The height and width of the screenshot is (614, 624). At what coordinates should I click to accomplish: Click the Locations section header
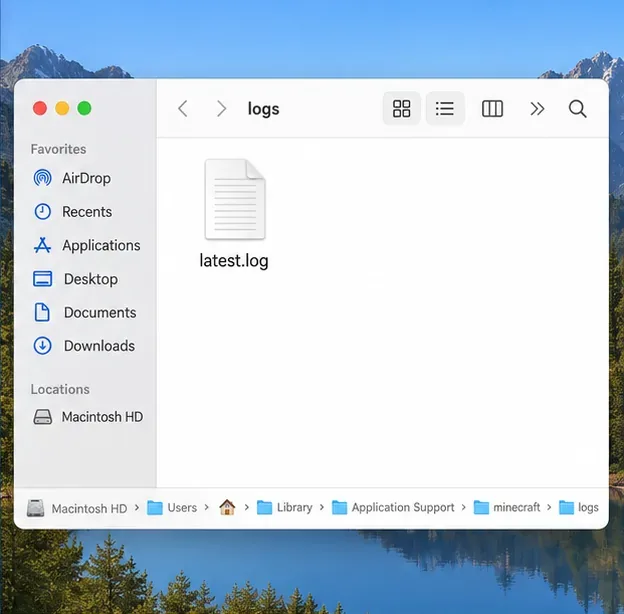(60, 389)
